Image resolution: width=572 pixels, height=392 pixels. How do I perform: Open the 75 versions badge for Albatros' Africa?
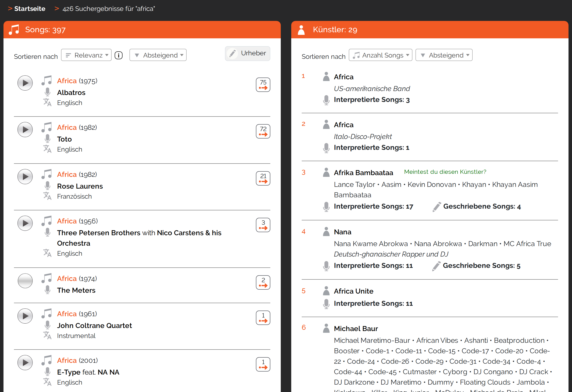[x=263, y=84]
